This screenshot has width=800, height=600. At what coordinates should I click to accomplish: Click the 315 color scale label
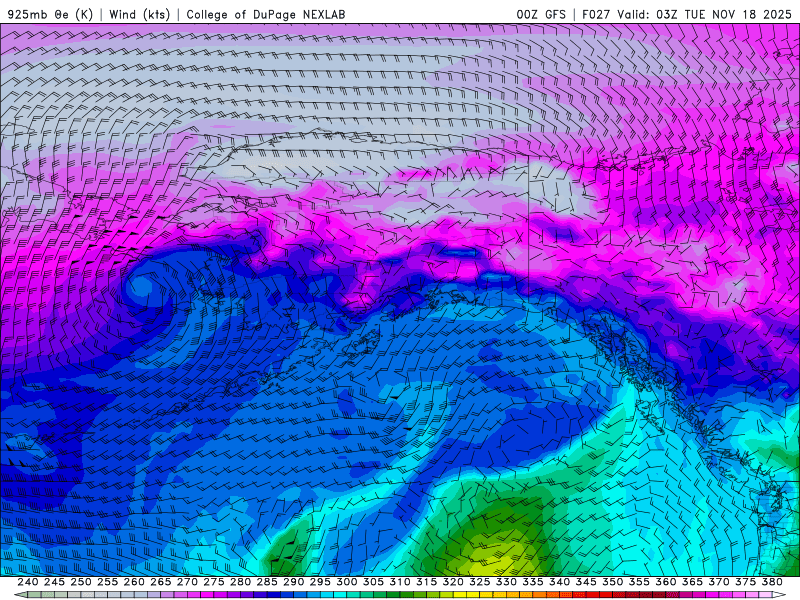tap(426, 582)
